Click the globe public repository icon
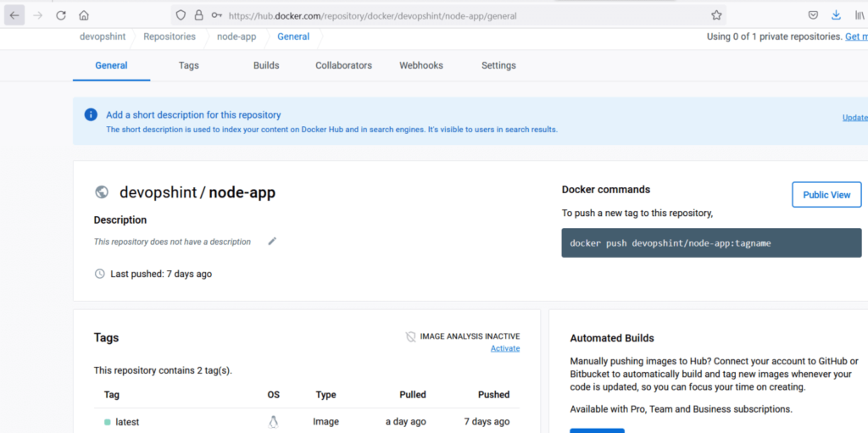 point(102,192)
